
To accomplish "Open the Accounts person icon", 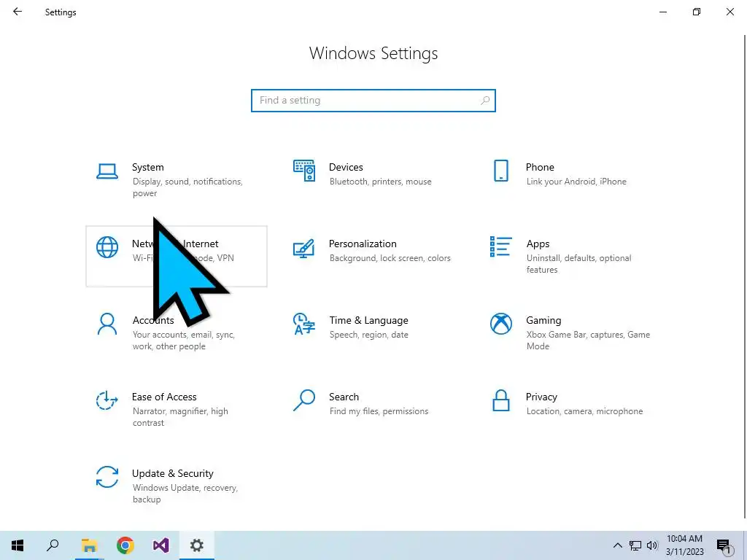I will tap(107, 324).
